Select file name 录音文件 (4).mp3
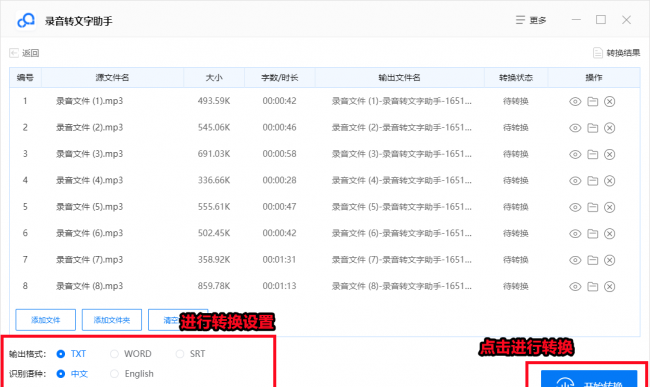Screen dimensions: 650x387 (90, 180)
